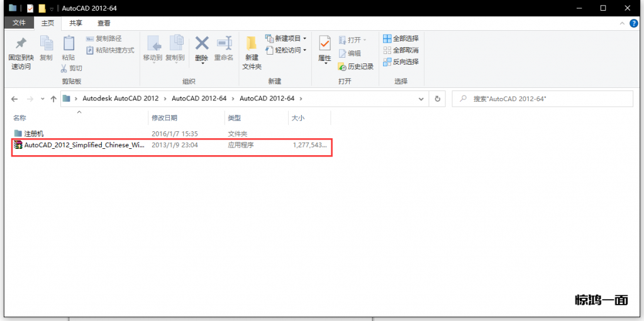
Task: Expand the 新建项目 dropdown
Action: [305, 38]
